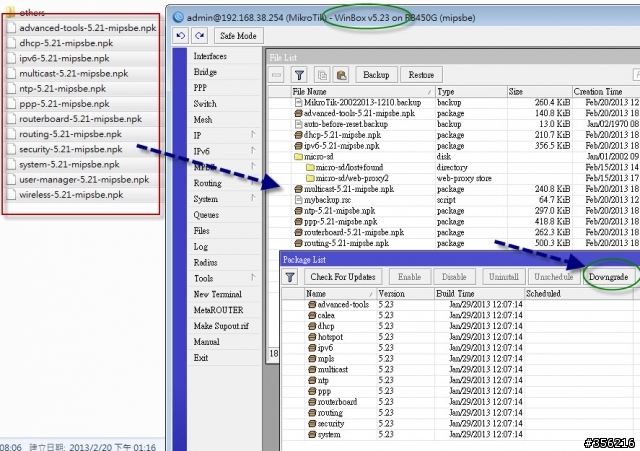
Task: Click the calea package icon in Package List
Action: tap(312, 315)
